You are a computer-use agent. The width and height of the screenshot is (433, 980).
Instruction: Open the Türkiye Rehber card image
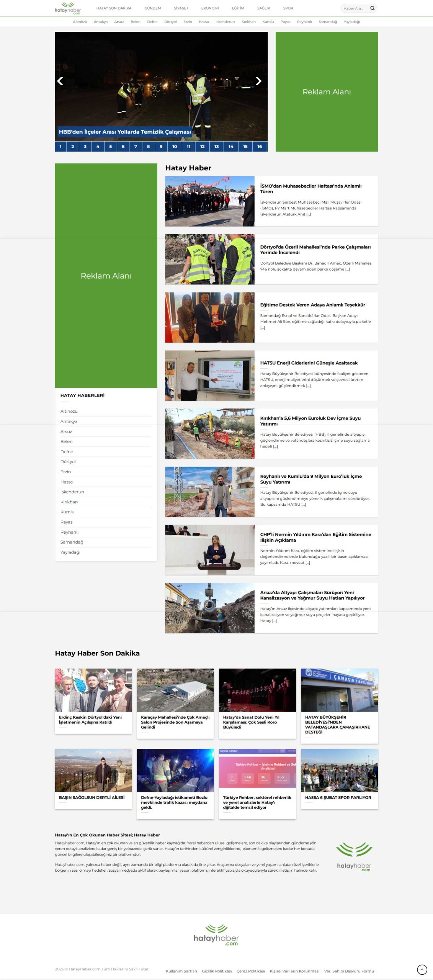click(x=257, y=771)
